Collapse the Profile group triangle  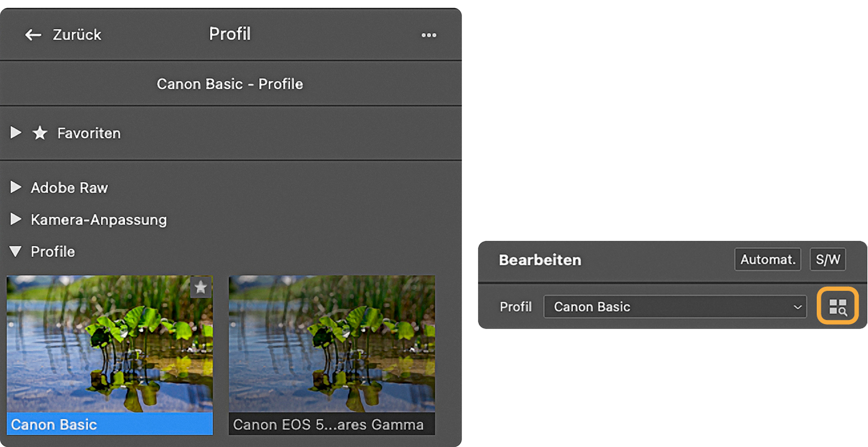[16, 252]
